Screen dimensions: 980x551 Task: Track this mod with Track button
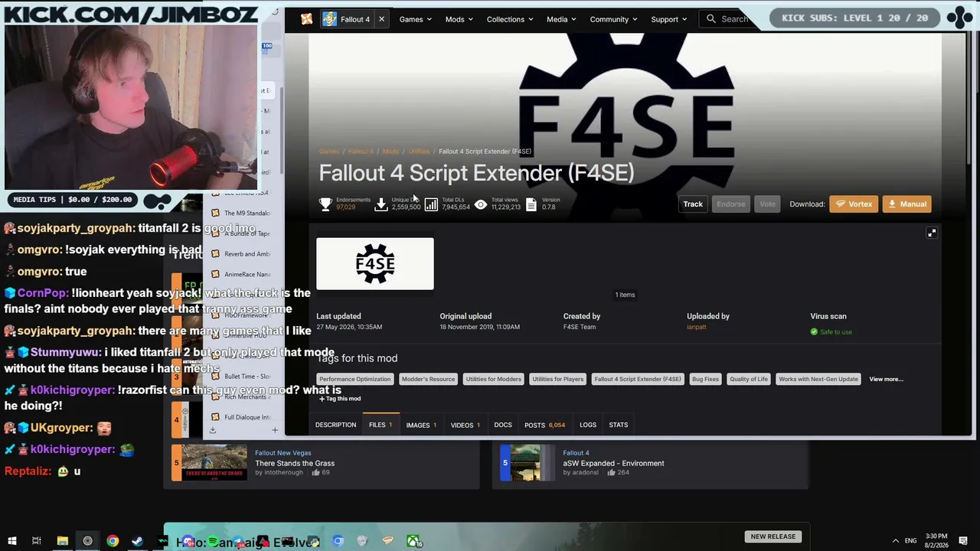693,204
